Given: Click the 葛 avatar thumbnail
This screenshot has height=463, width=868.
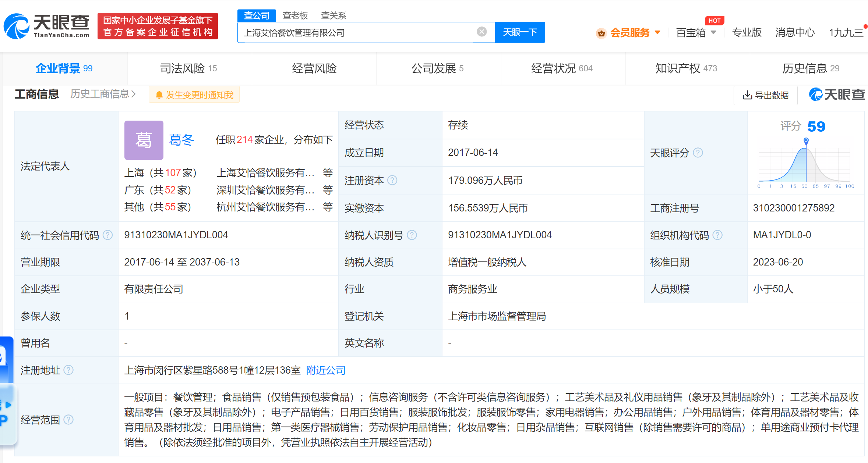Looking at the screenshot, I should [144, 140].
